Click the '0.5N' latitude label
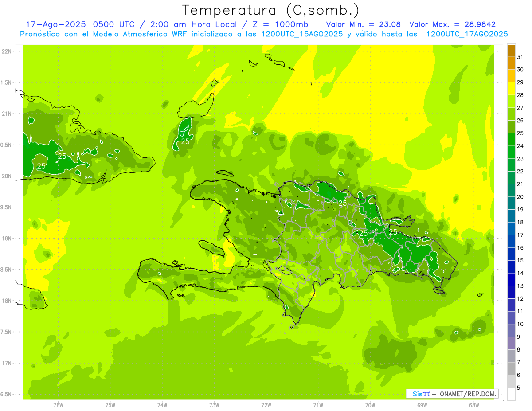This screenshot has height=411, width=532. pos(7,145)
